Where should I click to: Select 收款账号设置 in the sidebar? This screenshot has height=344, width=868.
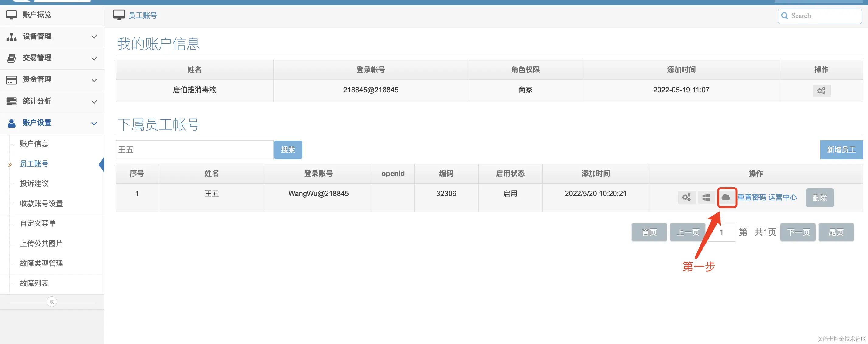point(41,203)
